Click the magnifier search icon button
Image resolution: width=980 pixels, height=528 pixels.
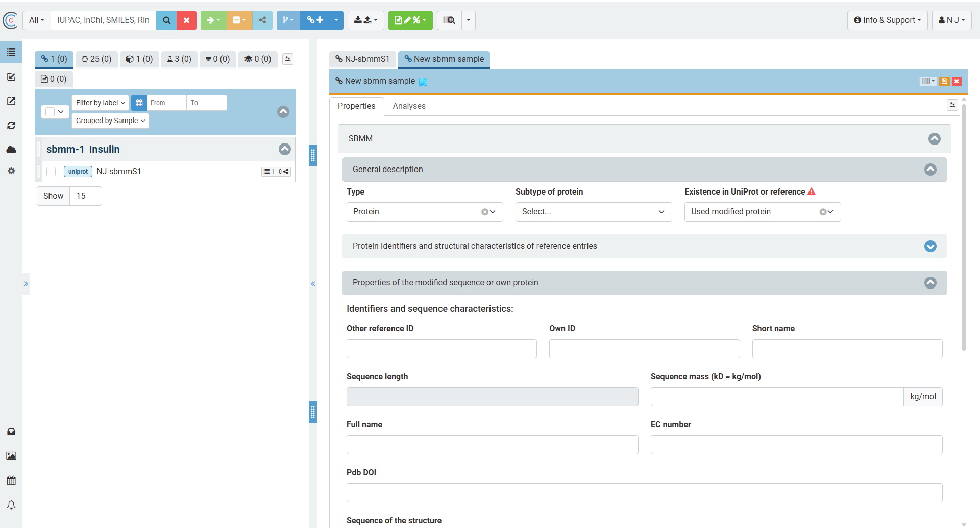click(166, 20)
